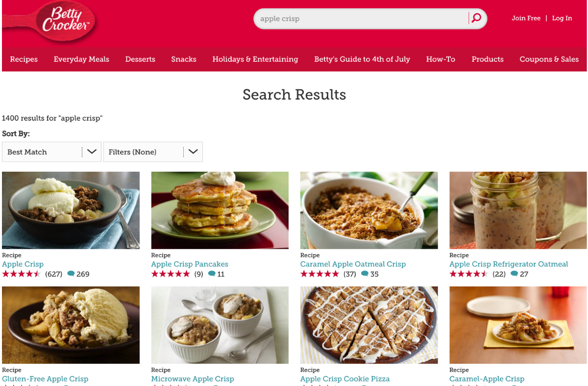Image resolution: width=588 pixels, height=386 pixels.
Task: Open the Microwave Apple Crisp recipe link
Action: (193, 379)
